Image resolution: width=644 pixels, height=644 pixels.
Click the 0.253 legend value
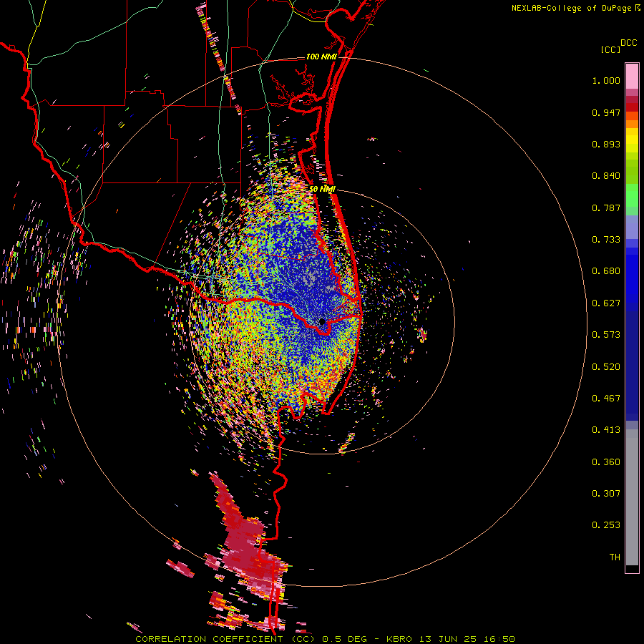(606, 525)
